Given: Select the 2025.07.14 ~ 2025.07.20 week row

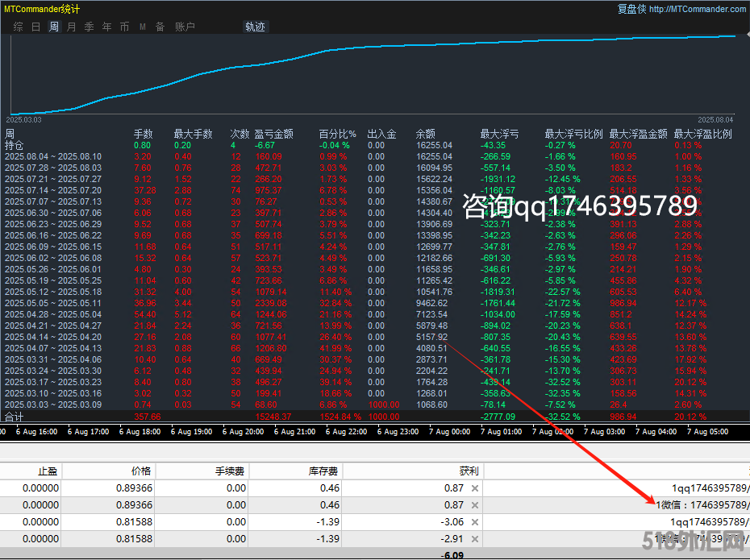Looking at the screenshot, I should pos(53,189).
